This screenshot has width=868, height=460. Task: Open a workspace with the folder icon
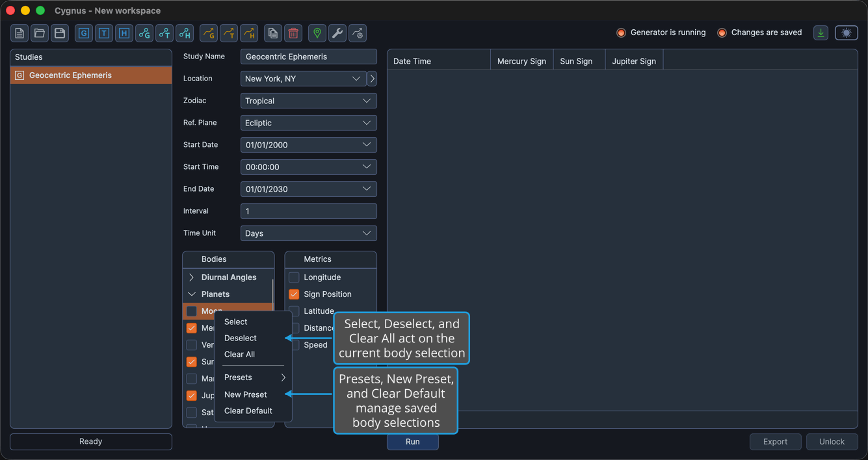(40, 33)
